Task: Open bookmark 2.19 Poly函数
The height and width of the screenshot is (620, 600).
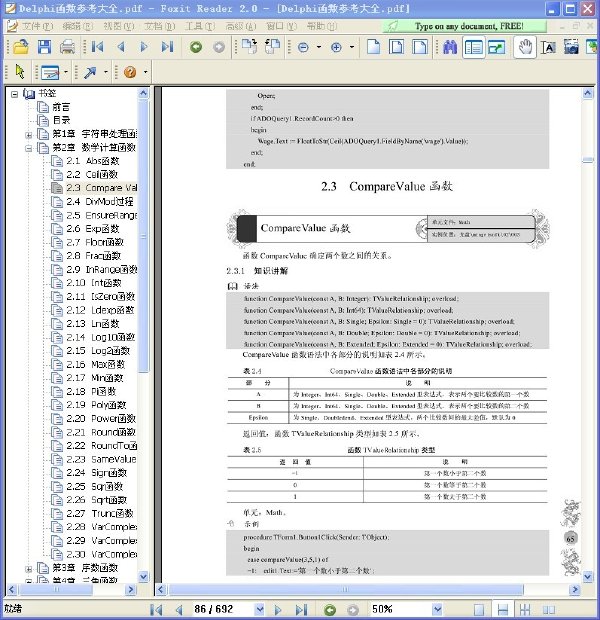Action: point(96,405)
